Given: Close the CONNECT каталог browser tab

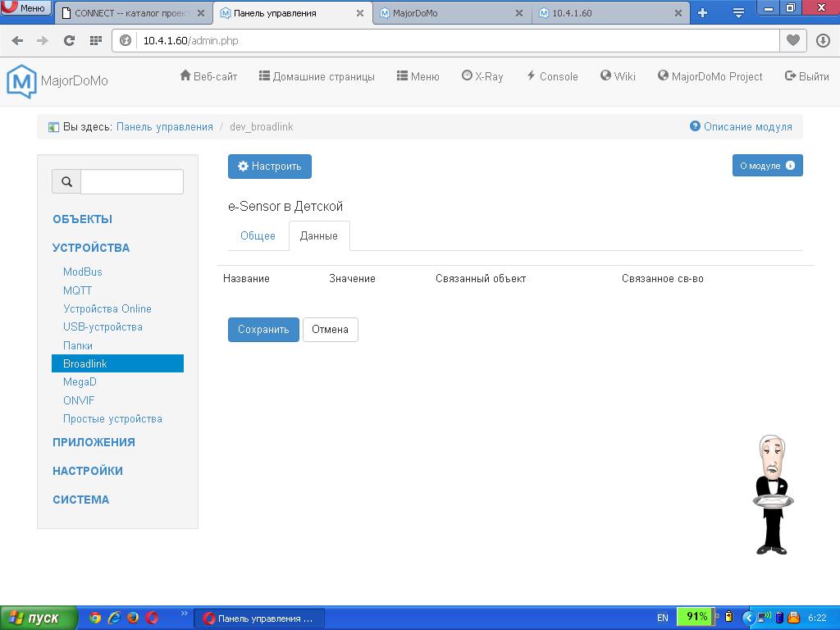Looking at the screenshot, I should [201, 13].
